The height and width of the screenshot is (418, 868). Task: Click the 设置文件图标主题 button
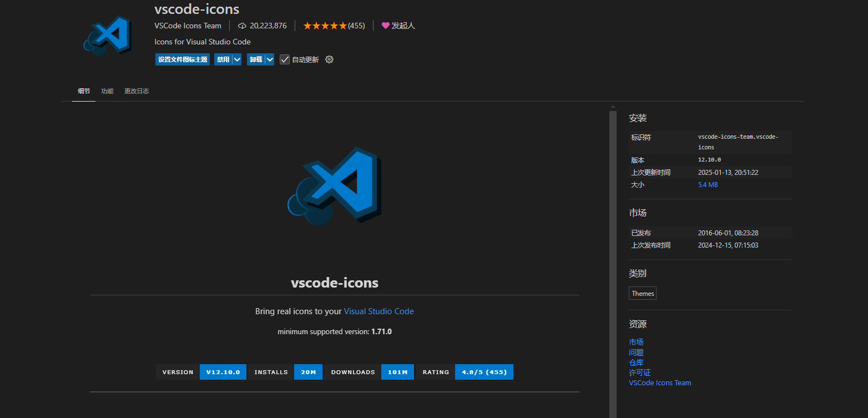tap(183, 59)
